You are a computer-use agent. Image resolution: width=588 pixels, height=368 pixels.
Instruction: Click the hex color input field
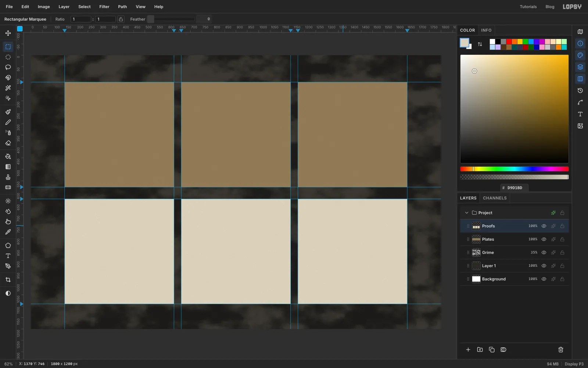[x=514, y=188]
